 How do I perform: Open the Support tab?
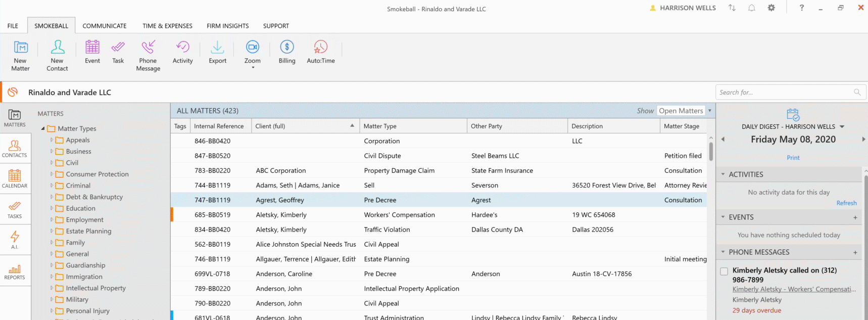pyautogui.click(x=276, y=26)
